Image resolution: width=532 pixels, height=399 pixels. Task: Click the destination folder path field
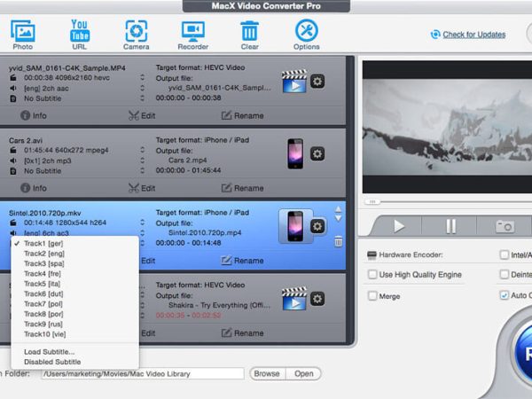tap(143, 374)
